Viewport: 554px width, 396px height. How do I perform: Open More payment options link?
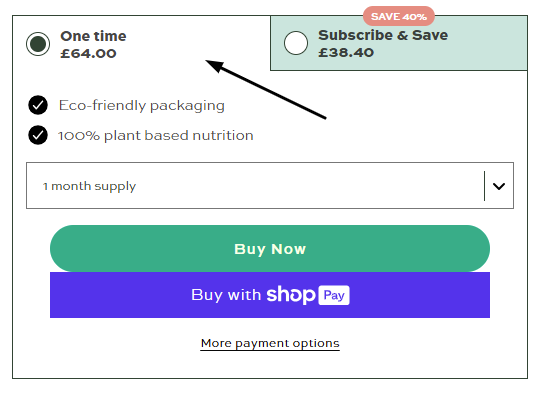coord(270,343)
